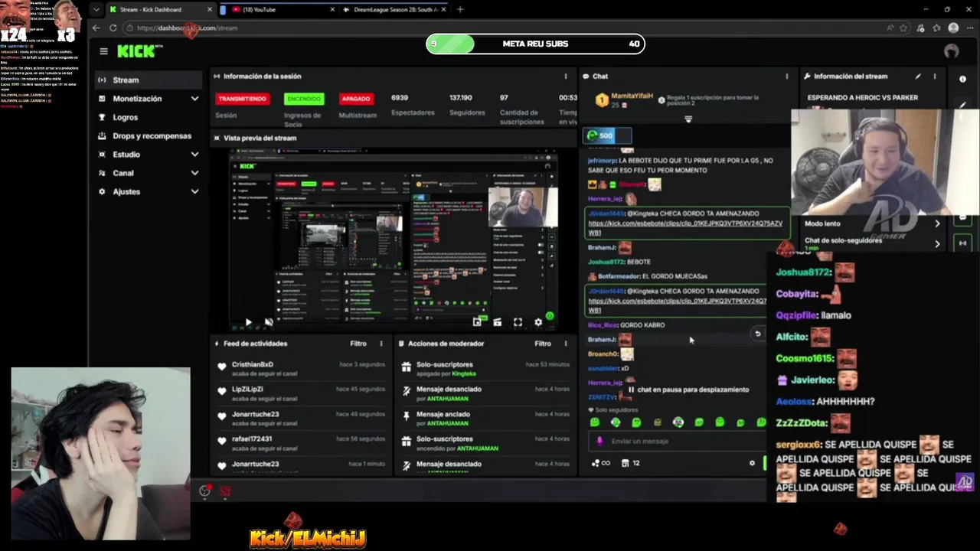This screenshot has height=551, width=980.
Task: Expand the Canal submenu
Action: pos(194,173)
